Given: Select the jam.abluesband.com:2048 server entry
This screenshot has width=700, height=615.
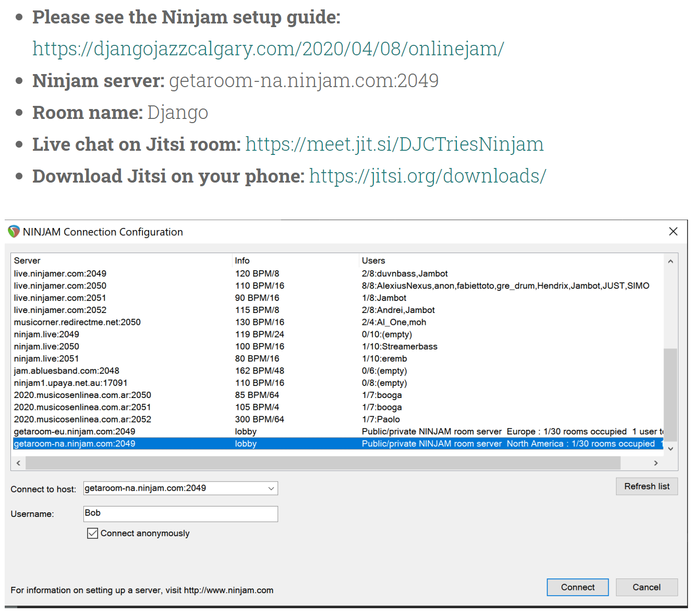Looking at the screenshot, I should pyautogui.click(x=66, y=371).
